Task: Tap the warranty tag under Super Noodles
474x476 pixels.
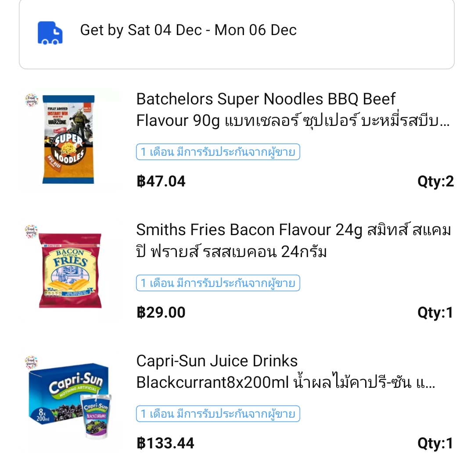Action: coord(218,152)
